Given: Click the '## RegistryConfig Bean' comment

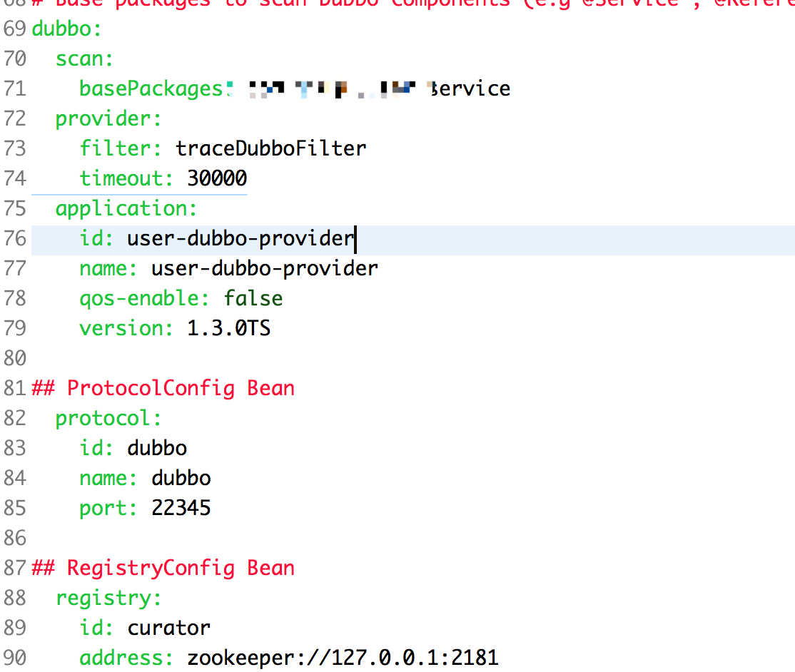Looking at the screenshot, I should (163, 569).
